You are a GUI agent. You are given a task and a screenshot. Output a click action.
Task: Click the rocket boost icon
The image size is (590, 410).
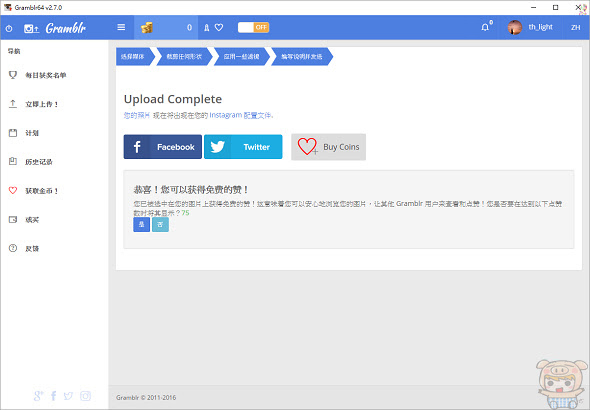[x=207, y=27]
